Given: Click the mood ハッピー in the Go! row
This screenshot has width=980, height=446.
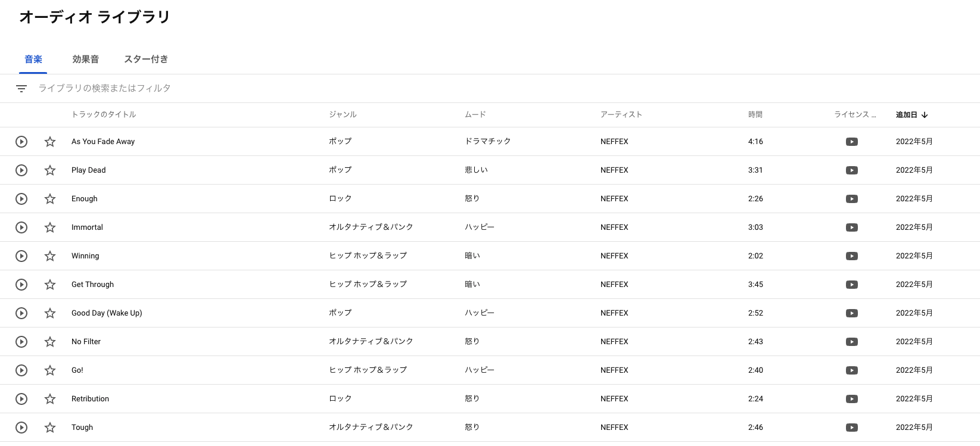Looking at the screenshot, I should point(480,370).
